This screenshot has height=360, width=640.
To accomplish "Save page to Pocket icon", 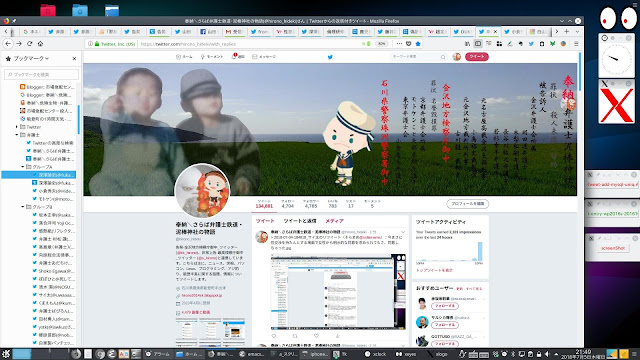I will (x=409, y=44).
